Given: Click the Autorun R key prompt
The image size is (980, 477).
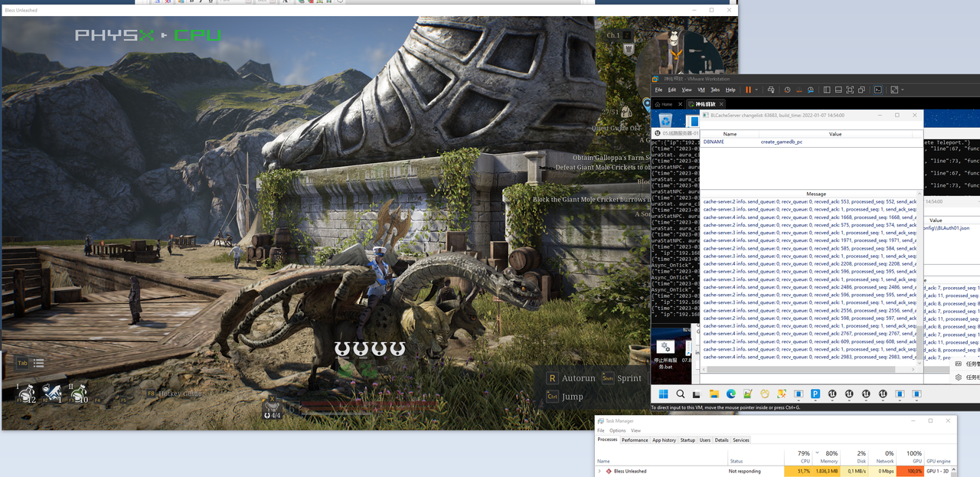Looking at the screenshot, I should tap(553, 378).
